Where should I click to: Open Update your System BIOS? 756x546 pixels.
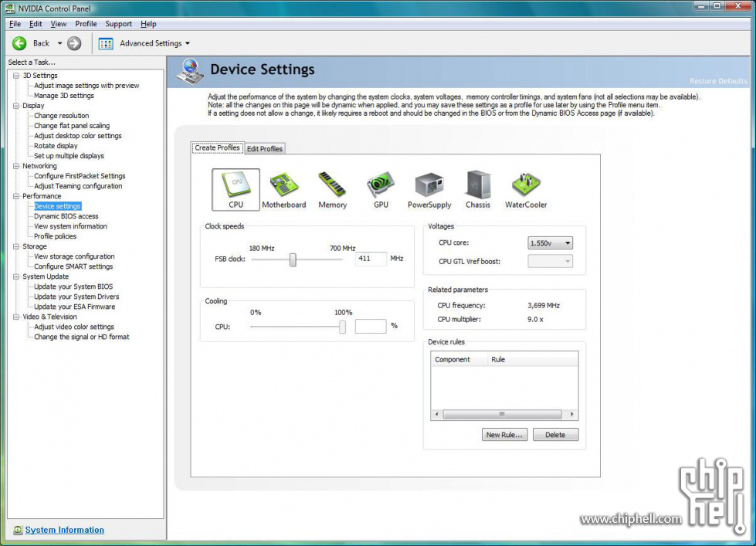(73, 287)
